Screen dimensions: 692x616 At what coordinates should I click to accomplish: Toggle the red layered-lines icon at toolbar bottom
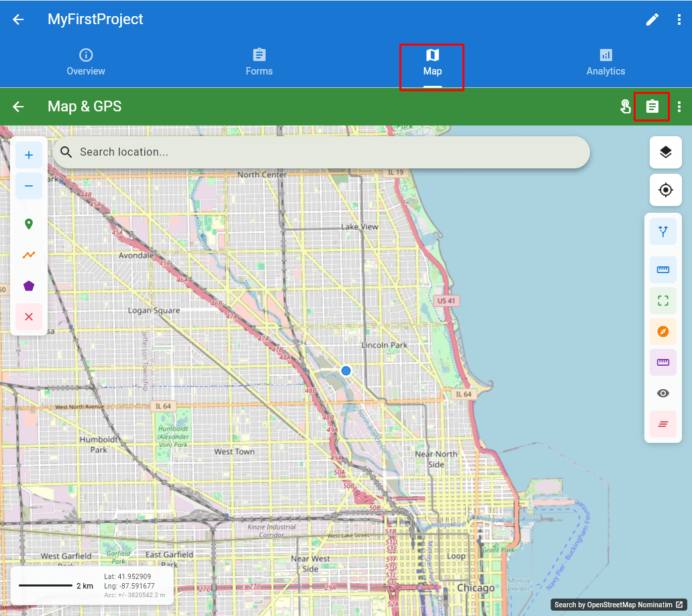click(663, 424)
